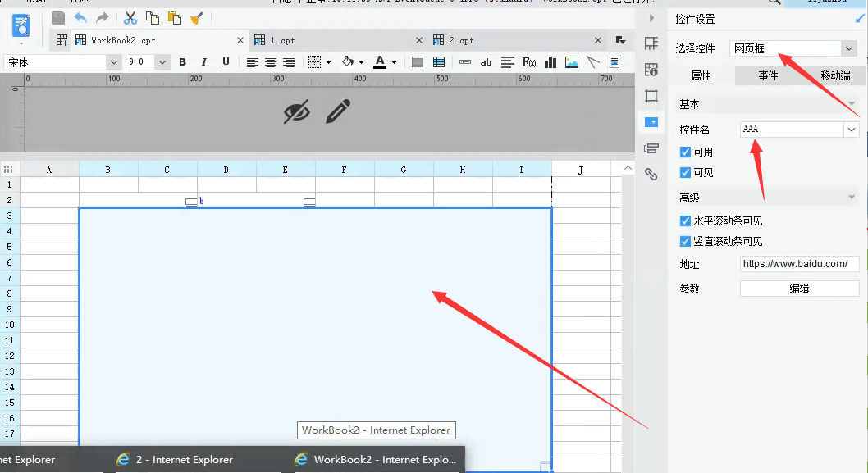Collapse the 基本 section
Image resolution: width=868 pixels, height=473 pixels.
(x=852, y=104)
